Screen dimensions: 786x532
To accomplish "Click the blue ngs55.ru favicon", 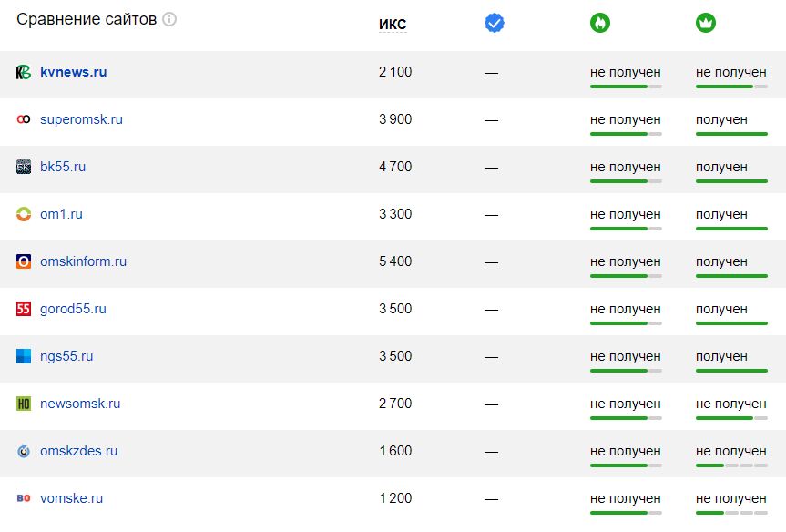I will [x=24, y=356].
